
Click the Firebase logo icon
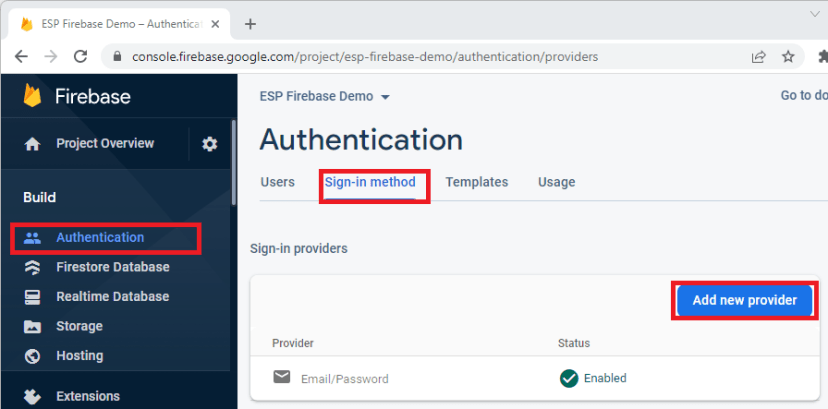click(x=32, y=96)
